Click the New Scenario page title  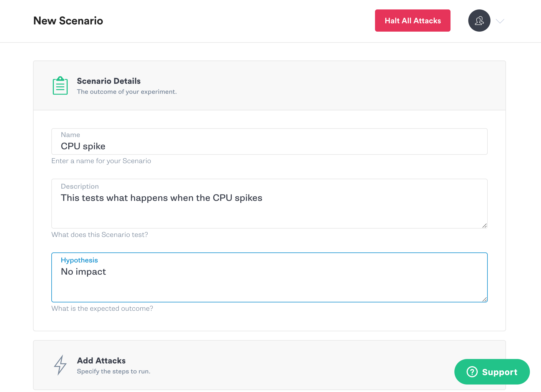click(68, 21)
